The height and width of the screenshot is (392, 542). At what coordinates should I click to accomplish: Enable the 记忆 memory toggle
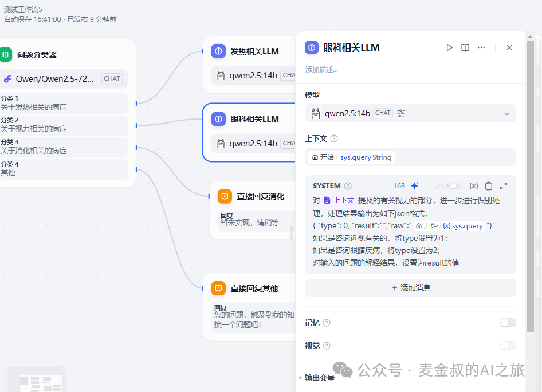(x=508, y=323)
